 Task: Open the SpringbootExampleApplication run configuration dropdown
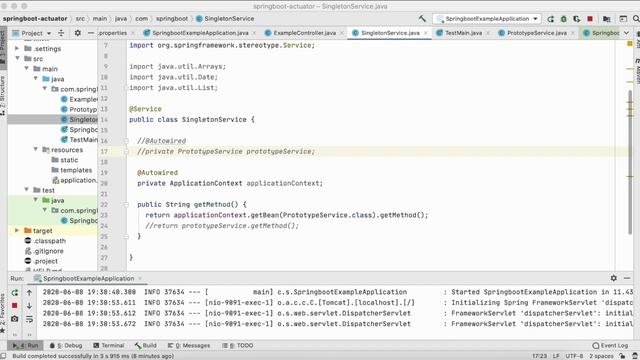tap(487, 19)
